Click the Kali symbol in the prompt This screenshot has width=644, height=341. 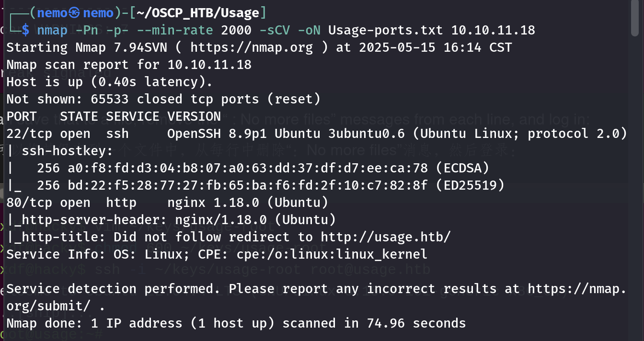[x=74, y=13]
